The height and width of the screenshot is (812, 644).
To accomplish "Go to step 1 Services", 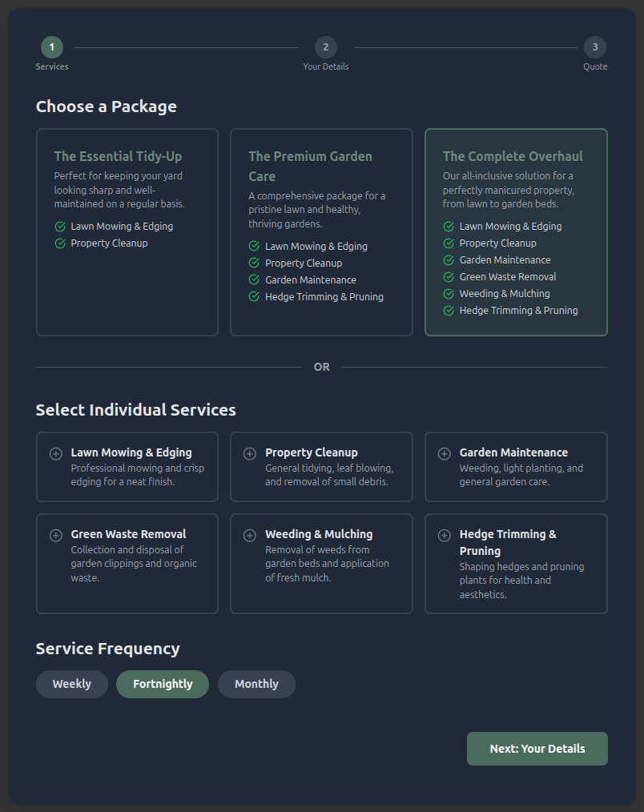I will pos(52,47).
